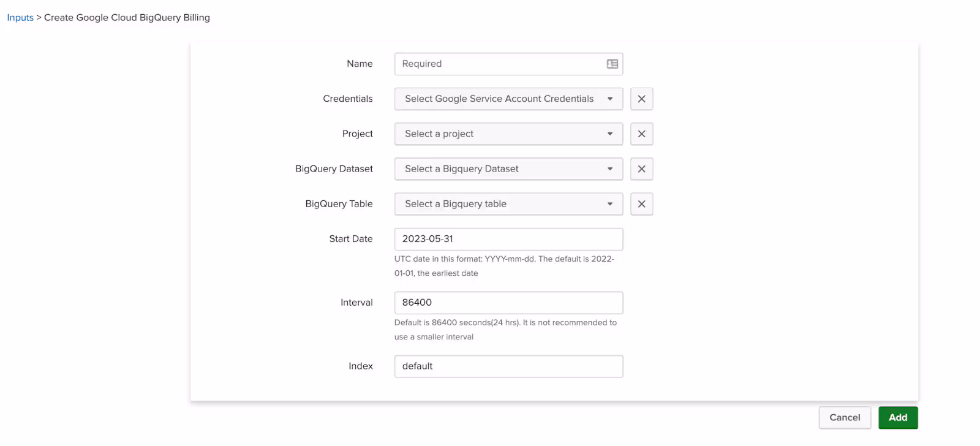
Task: Cancel the input creation
Action: click(x=845, y=418)
